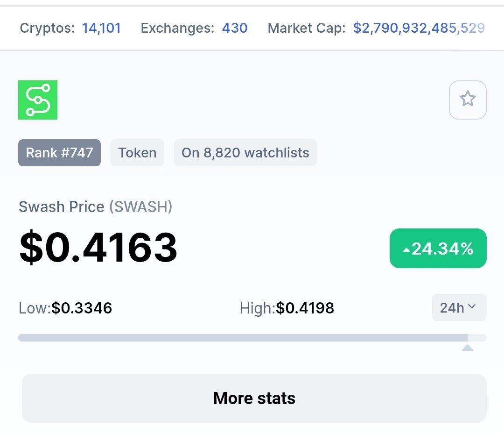Select the High $0.4198 value

click(x=305, y=308)
